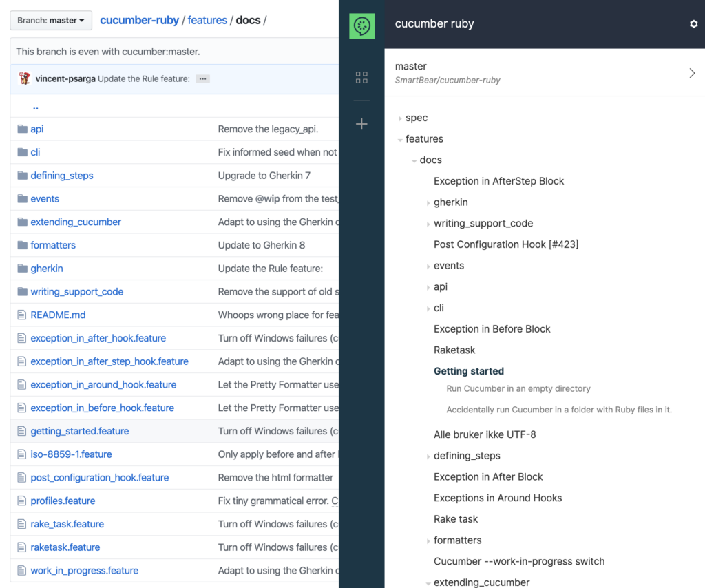The width and height of the screenshot is (705, 588).
Task: Open exception_in_after_step_hook.feature link
Action: 109,361
